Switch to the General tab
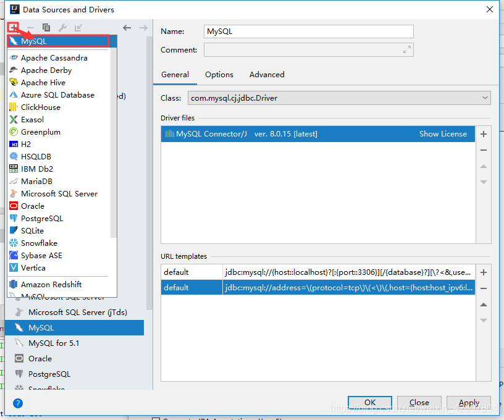This screenshot has height=420, width=504. coord(175,75)
